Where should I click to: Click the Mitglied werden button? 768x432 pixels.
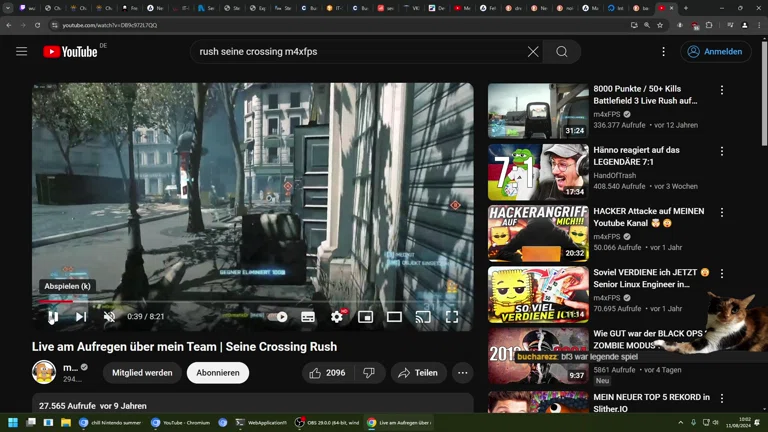(142, 373)
